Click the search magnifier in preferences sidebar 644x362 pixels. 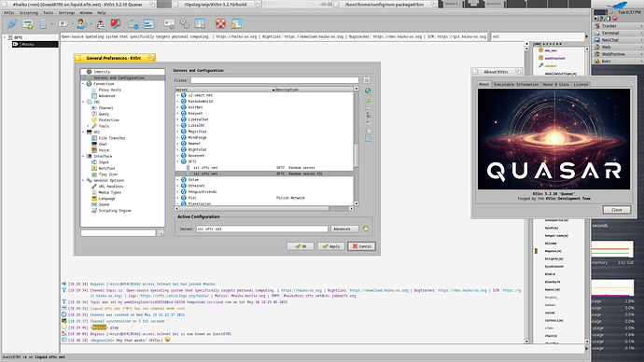pos(161,232)
